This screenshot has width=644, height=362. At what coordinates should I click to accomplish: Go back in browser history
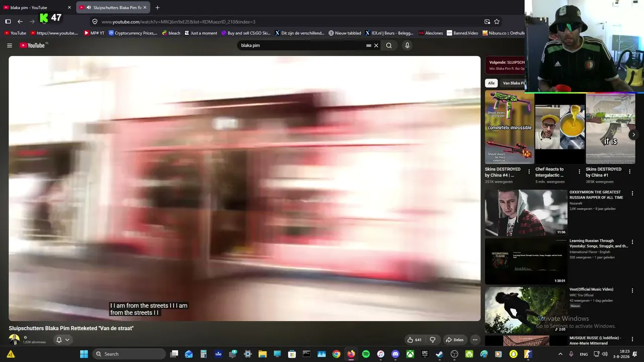(x=20, y=22)
